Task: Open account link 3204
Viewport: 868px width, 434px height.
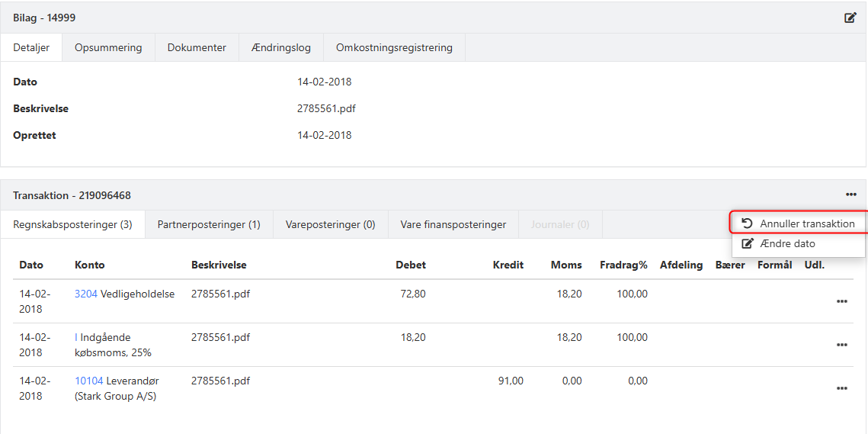Action: pos(85,294)
